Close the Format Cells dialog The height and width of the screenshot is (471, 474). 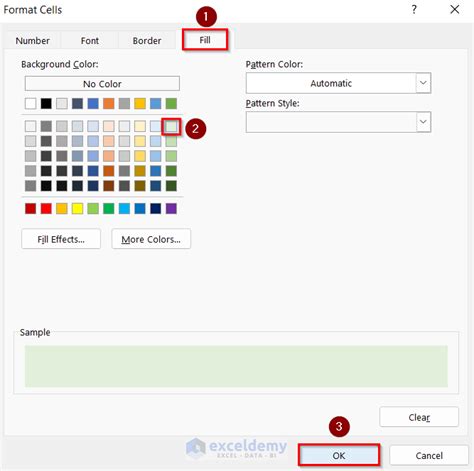tap(455, 9)
